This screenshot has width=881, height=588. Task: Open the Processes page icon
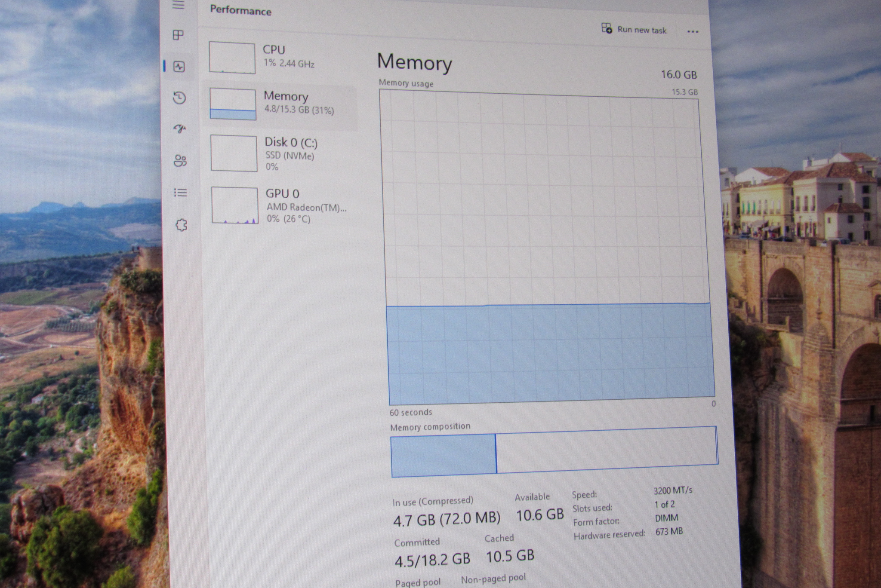178,35
